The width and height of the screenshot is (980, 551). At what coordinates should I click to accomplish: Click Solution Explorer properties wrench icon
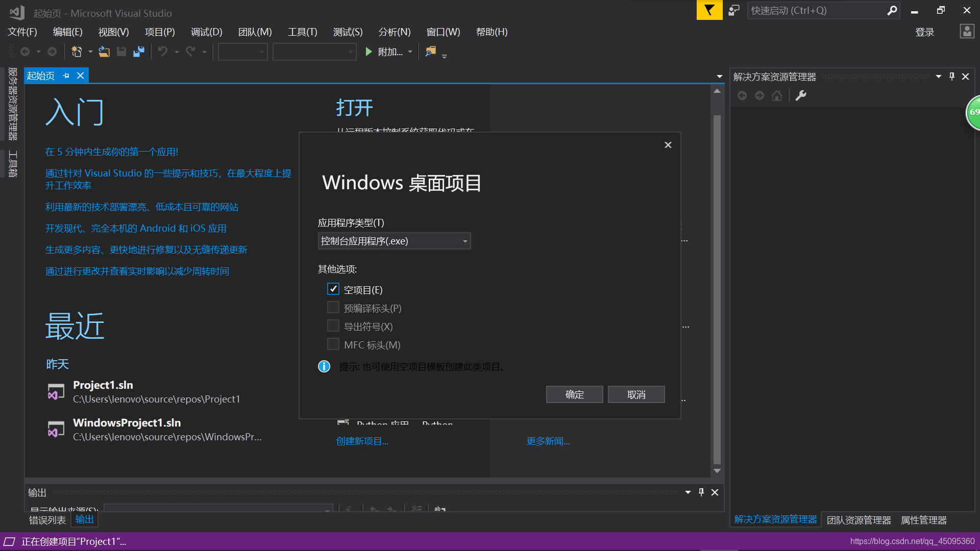pyautogui.click(x=801, y=95)
